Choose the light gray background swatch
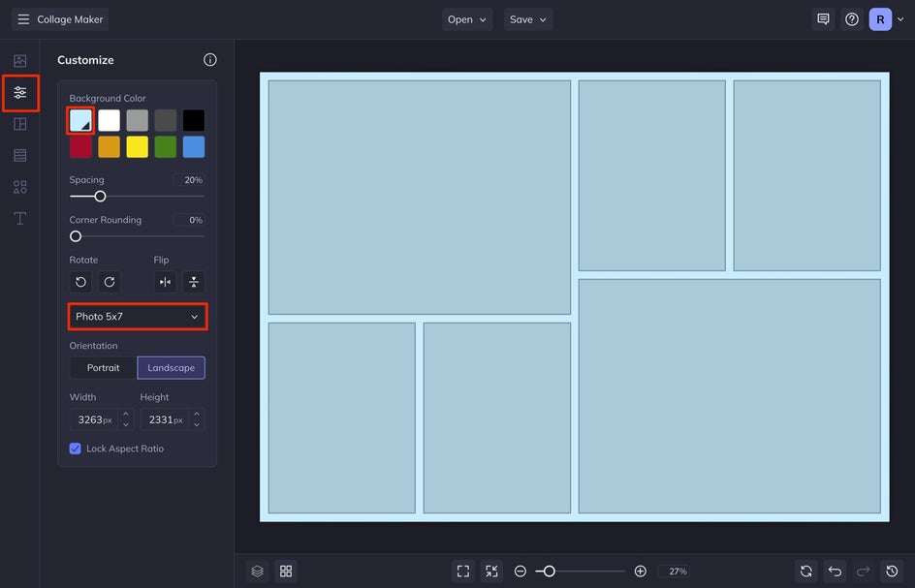The image size is (915, 588). pos(137,120)
